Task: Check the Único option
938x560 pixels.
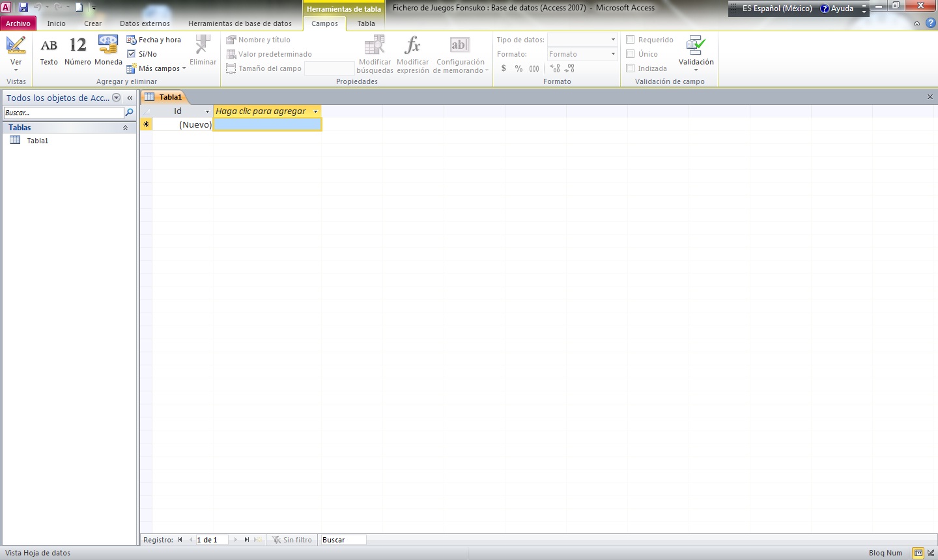Action: pyautogui.click(x=630, y=53)
